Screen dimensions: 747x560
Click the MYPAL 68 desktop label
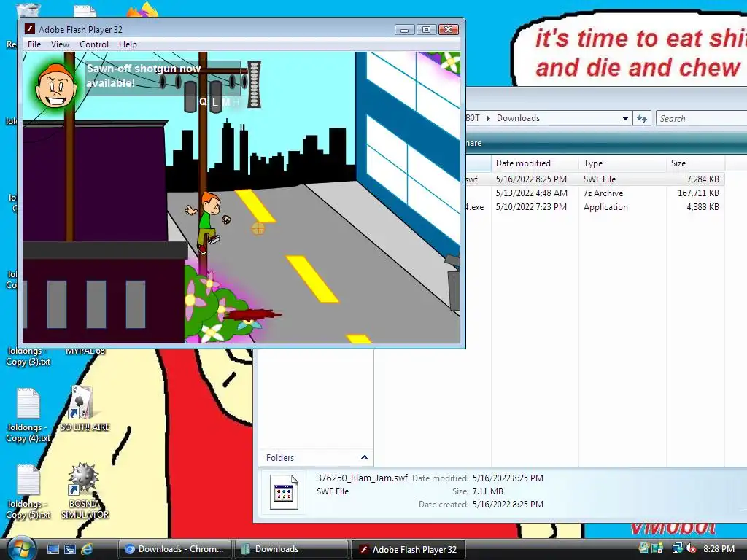coord(85,352)
